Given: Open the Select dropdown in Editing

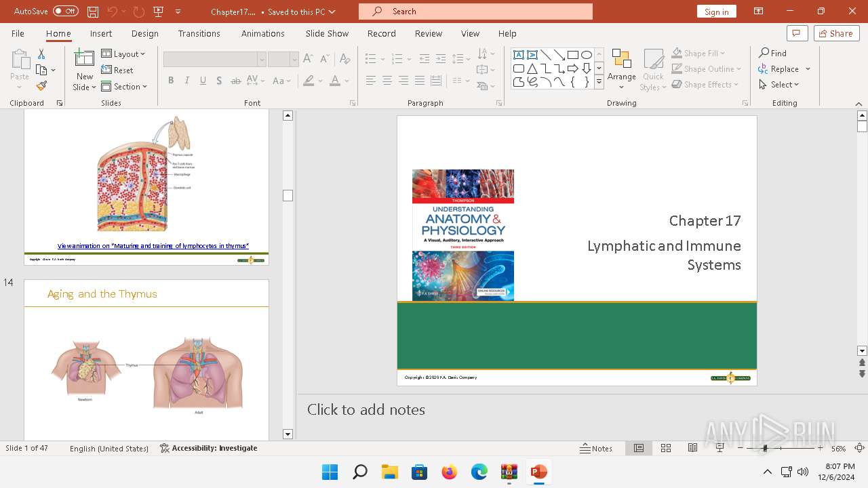Looking at the screenshot, I should (x=779, y=85).
